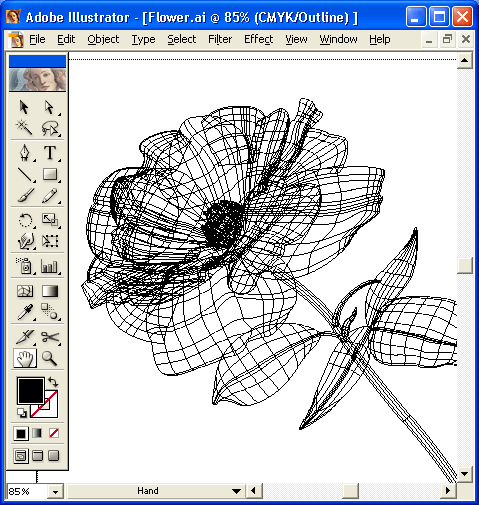Select the Warp tool

point(25,241)
